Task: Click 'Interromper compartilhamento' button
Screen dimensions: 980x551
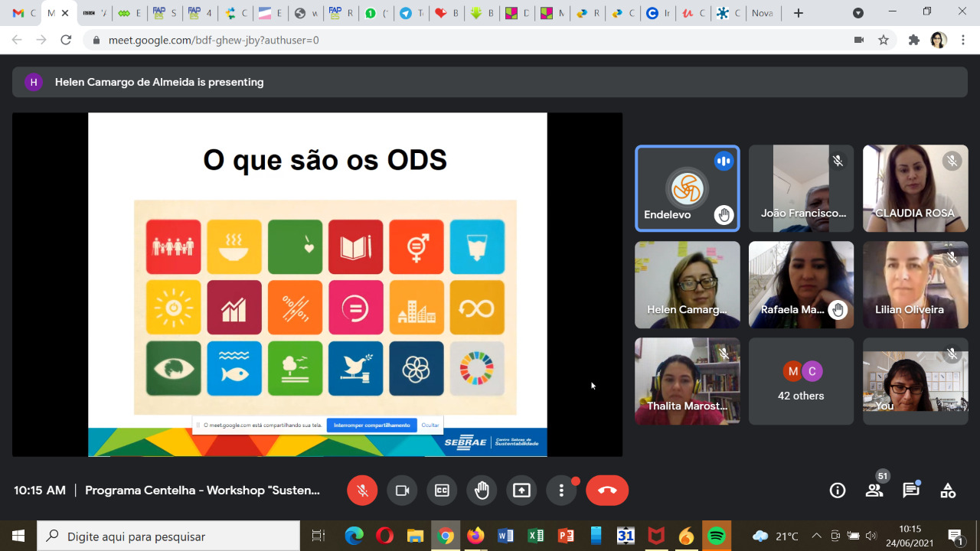Action: click(372, 425)
